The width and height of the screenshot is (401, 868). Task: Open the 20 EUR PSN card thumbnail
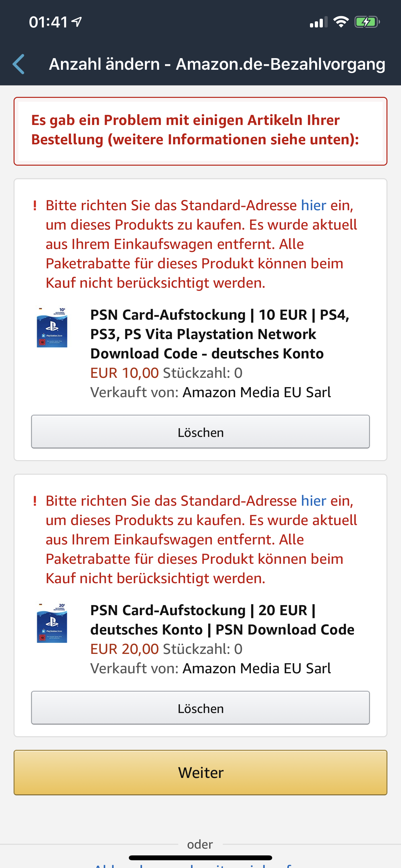coord(52,623)
